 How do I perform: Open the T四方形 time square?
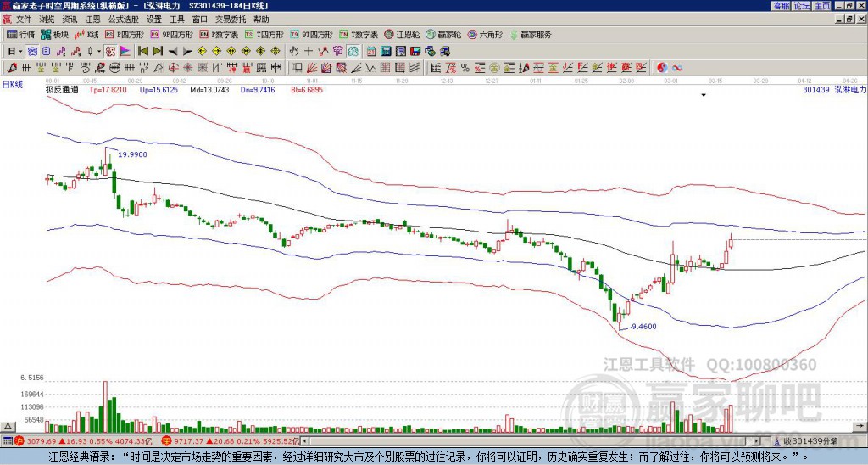[264, 34]
